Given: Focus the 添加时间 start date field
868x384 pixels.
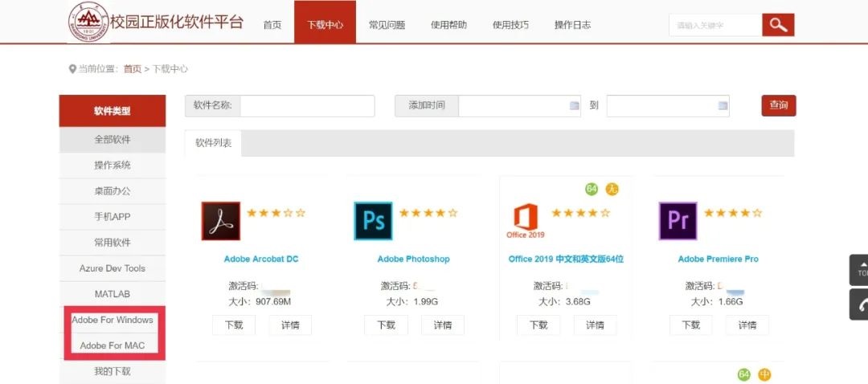Looking at the screenshot, I should (519, 106).
